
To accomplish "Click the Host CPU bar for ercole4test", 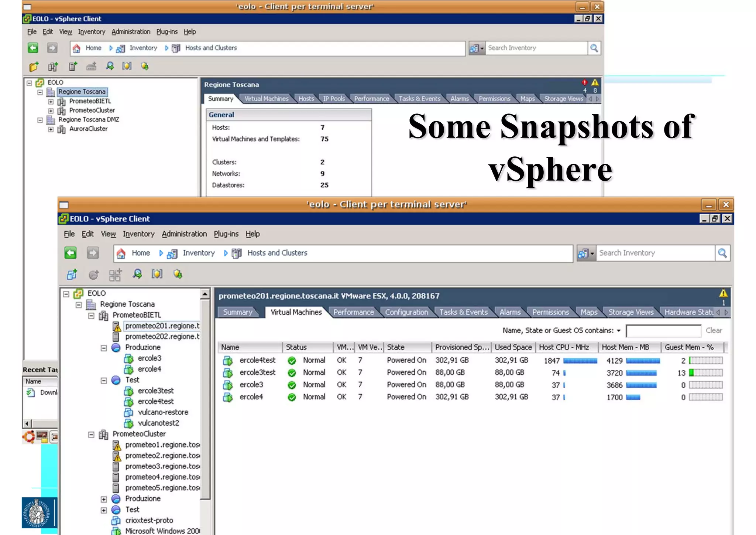I will (x=580, y=361).
